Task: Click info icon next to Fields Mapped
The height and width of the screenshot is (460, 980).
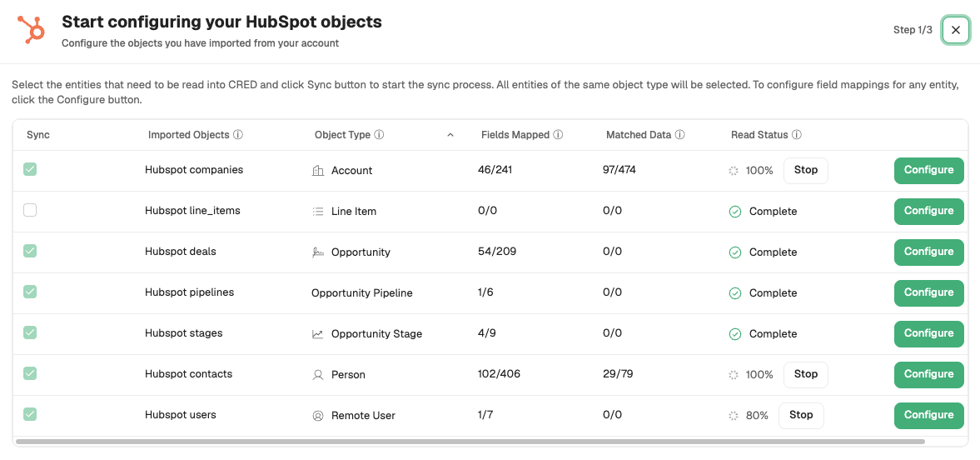Action: [x=559, y=134]
